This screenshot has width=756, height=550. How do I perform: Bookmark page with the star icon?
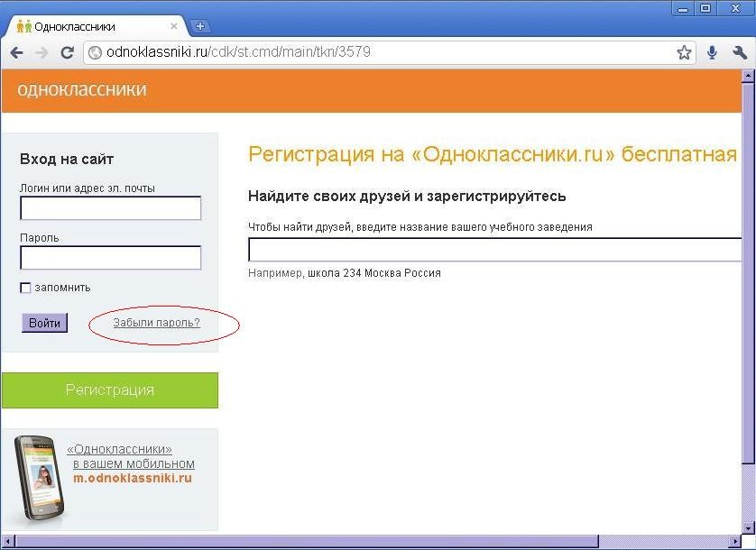click(684, 52)
